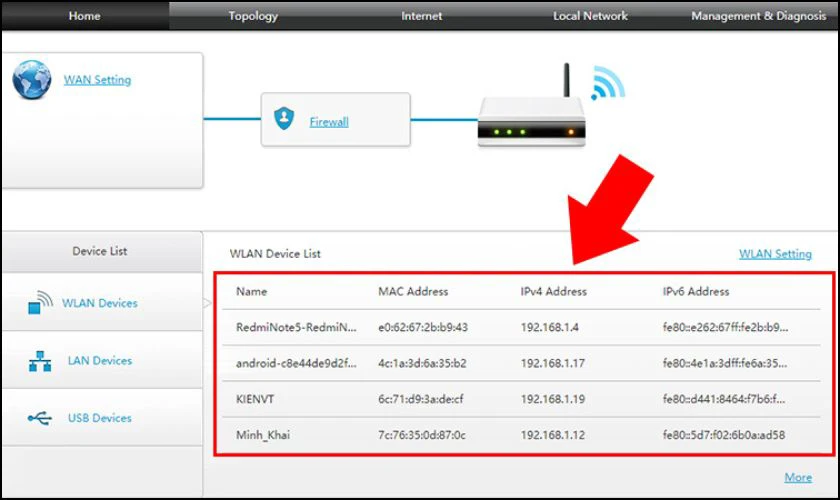Select the Device List header
The image size is (840, 500).
click(100, 251)
